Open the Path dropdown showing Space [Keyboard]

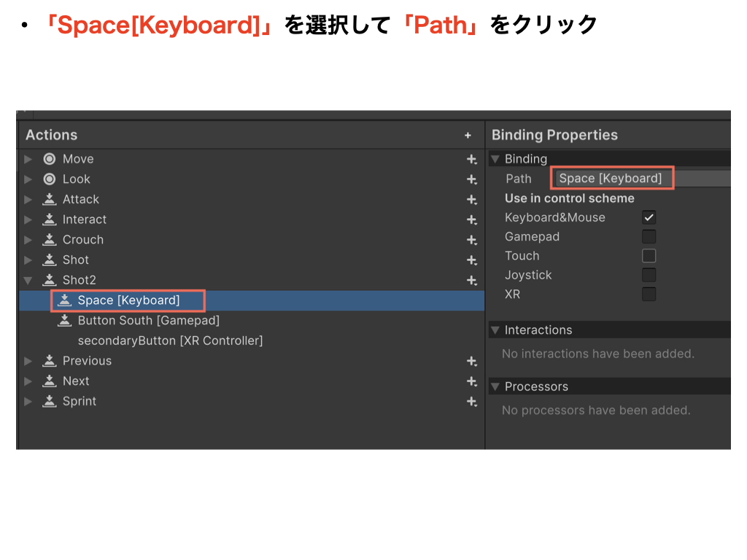(642, 179)
